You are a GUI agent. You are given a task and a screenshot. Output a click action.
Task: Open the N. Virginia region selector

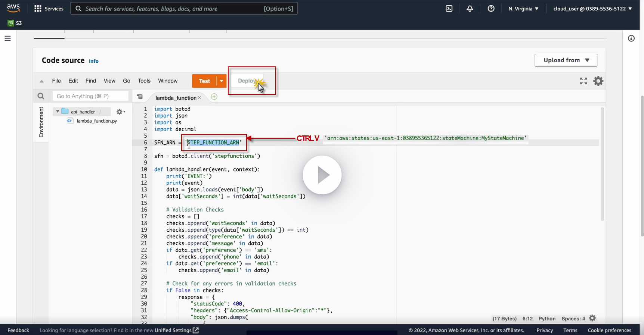tap(523, 9)
